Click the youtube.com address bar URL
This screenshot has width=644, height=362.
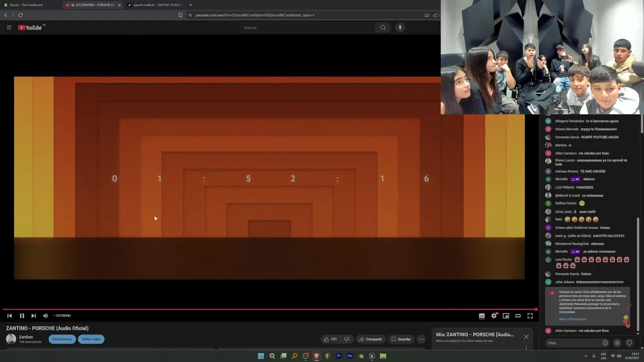255,15
